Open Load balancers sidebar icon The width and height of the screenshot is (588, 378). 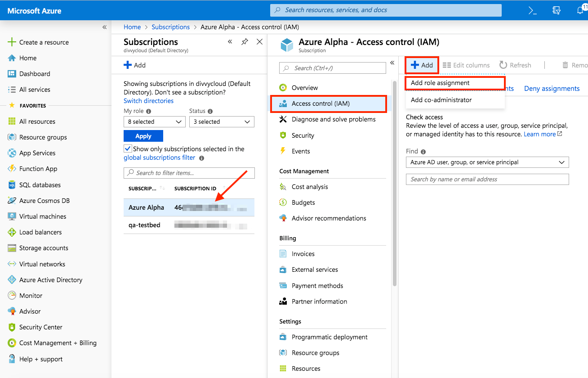[12, 232]
